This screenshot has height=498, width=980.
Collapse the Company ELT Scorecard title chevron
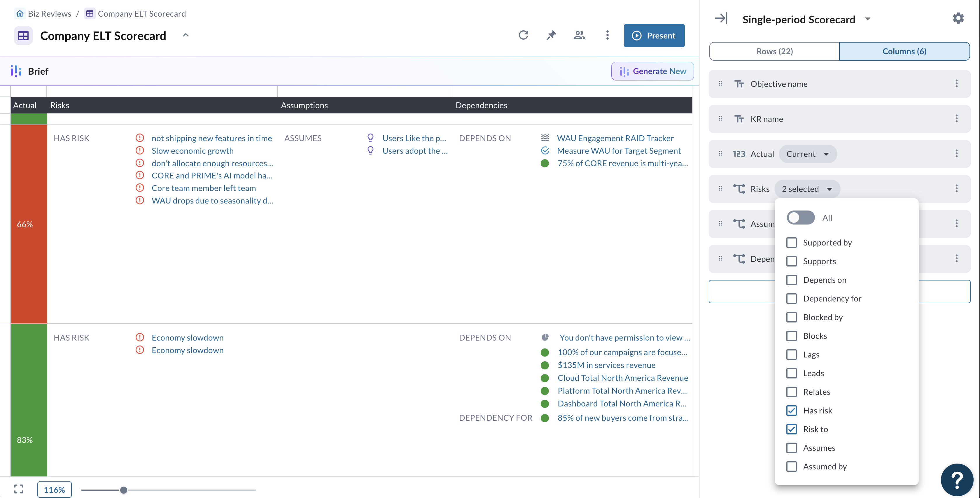pyautogui.click(x=186, y=35)
